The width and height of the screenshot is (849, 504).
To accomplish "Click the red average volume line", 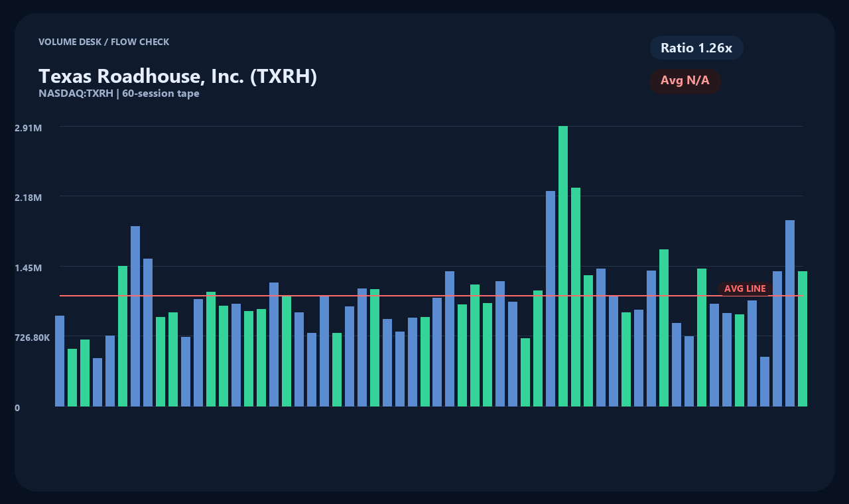I will [431, 296].
